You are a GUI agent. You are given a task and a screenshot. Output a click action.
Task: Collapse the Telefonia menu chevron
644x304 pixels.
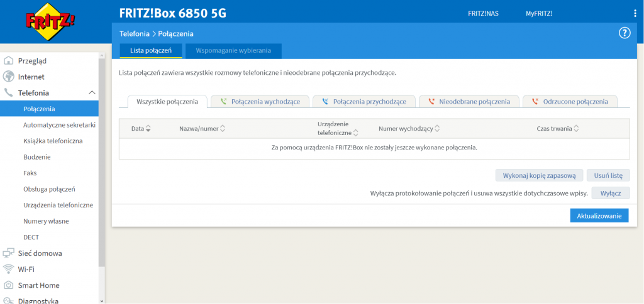[92, 93]
